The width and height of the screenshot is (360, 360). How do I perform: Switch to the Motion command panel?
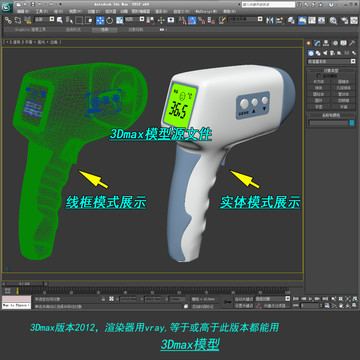coord(335,43)
